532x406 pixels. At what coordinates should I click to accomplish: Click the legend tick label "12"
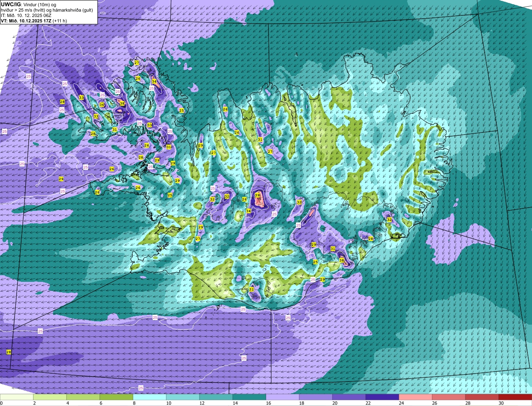click(x=202, y=403)
